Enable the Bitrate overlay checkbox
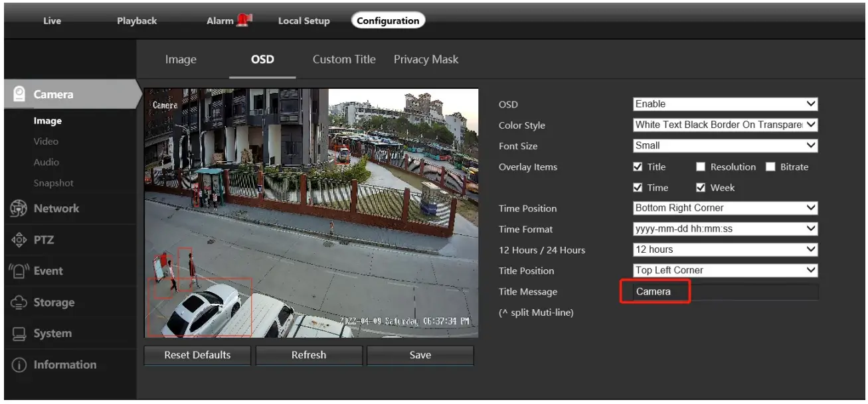The height and width of the screenshot is (404, 868). (x=770, y=167)
